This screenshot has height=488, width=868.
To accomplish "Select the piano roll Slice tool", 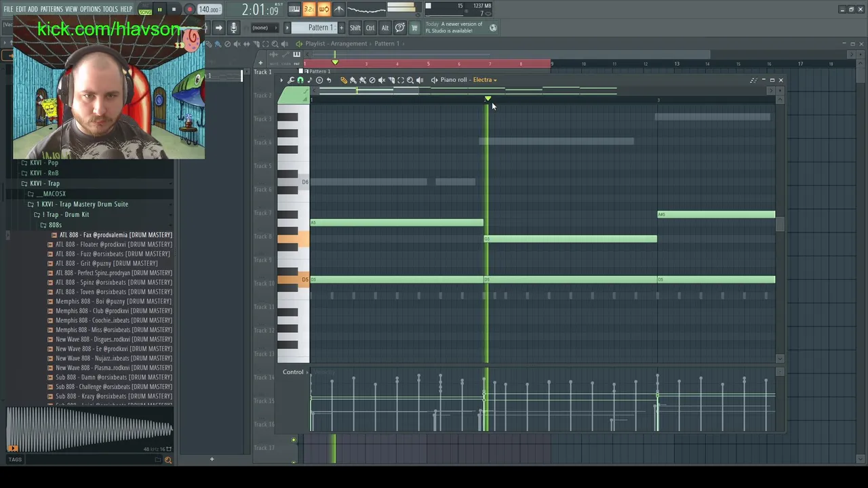I will coord(391,80).
